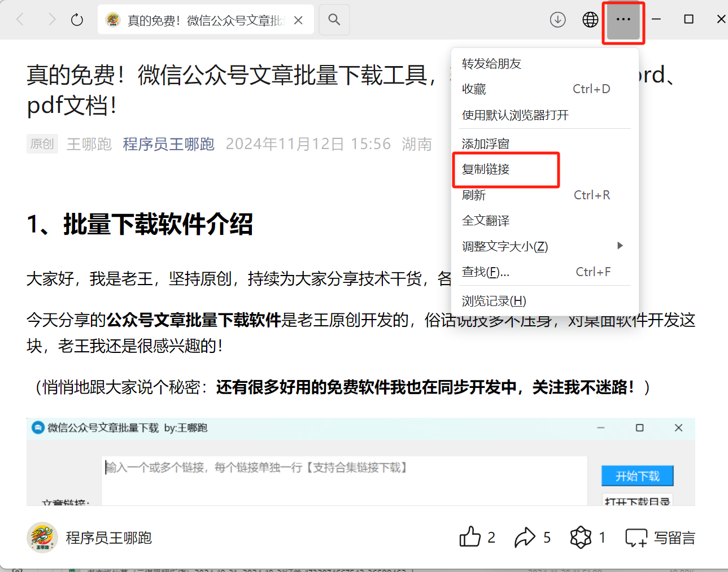Image resolution: width=728 pixels, height=572 pixels.
Task: Expand the 调整文字大小(Z) submenu
Action: (x=544, y=246)
